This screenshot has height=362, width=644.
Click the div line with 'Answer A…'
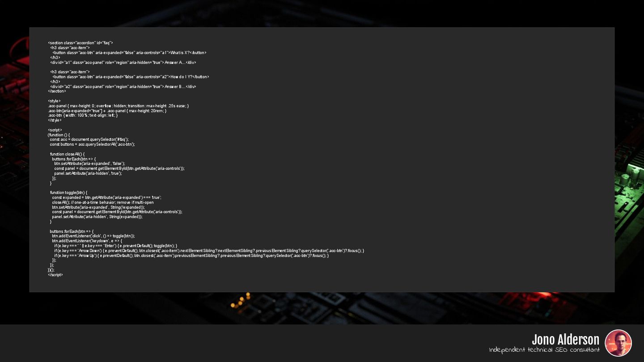pos(123,63)
